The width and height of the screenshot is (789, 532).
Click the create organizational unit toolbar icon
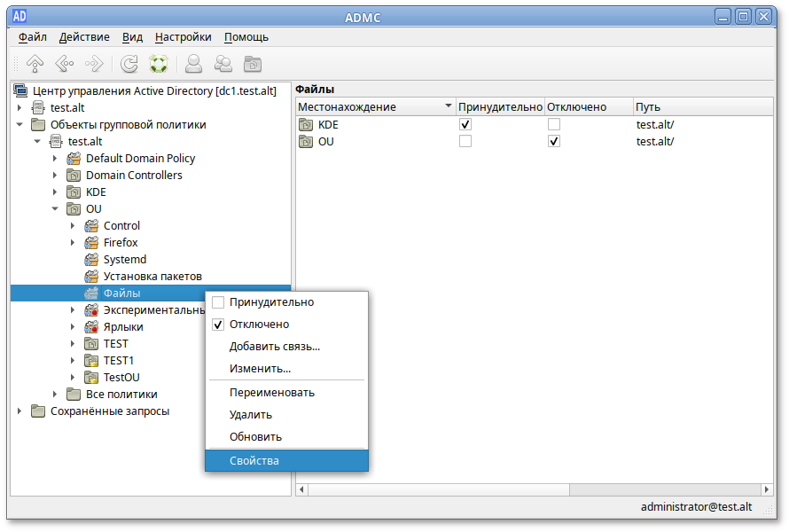253,64
